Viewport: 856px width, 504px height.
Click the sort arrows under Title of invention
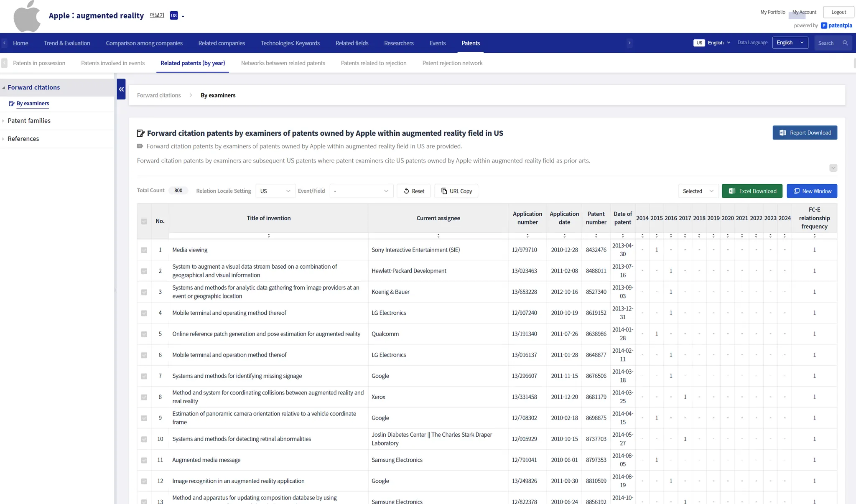[268, 236]
